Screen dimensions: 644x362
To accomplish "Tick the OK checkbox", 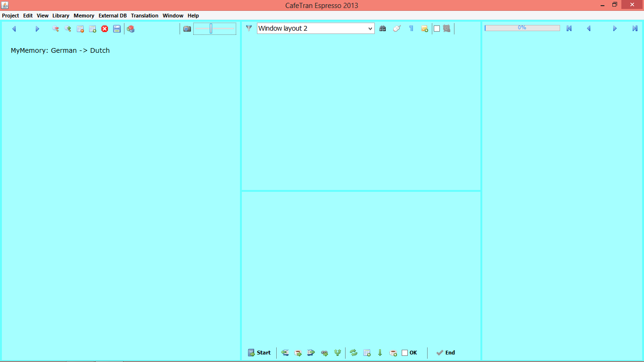I will click(x=405, y=353).
